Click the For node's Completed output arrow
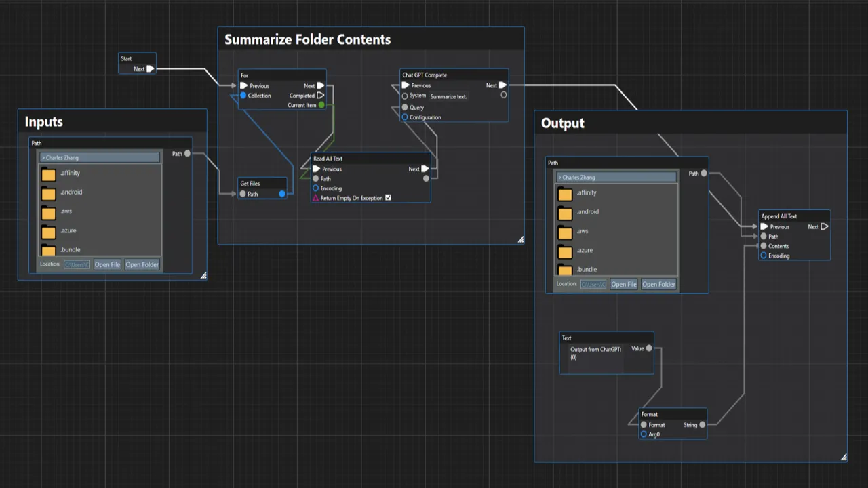Viewport: 868px width, 488px height. (321, 96)
